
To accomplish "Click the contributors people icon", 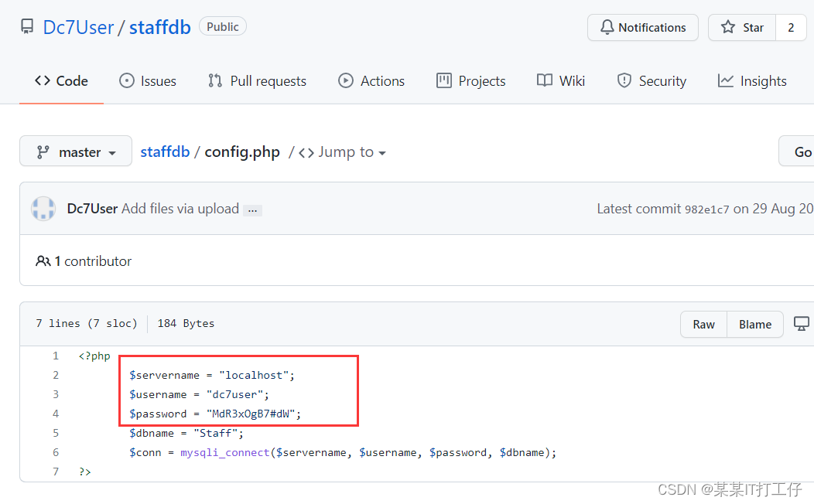I will [x=43, y=261].
